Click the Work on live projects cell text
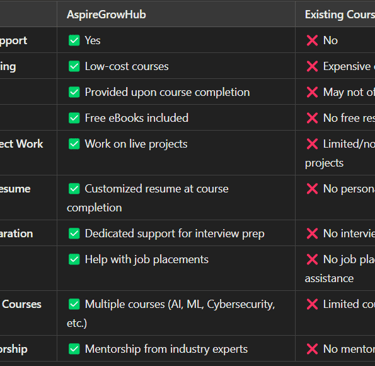 tap(136, 144)
